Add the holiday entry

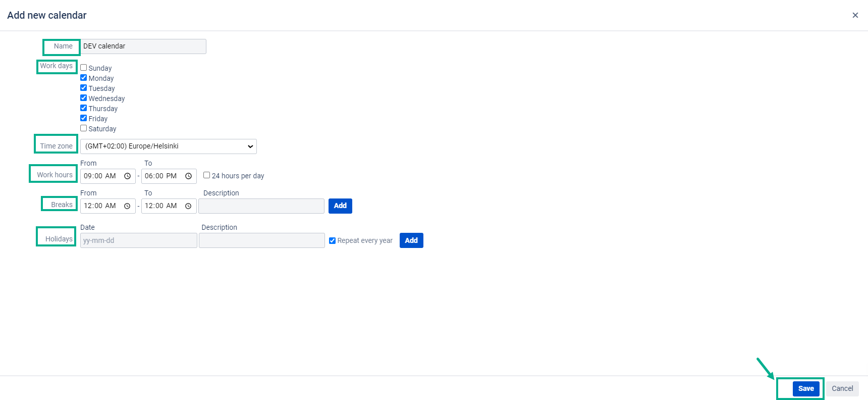411,240
